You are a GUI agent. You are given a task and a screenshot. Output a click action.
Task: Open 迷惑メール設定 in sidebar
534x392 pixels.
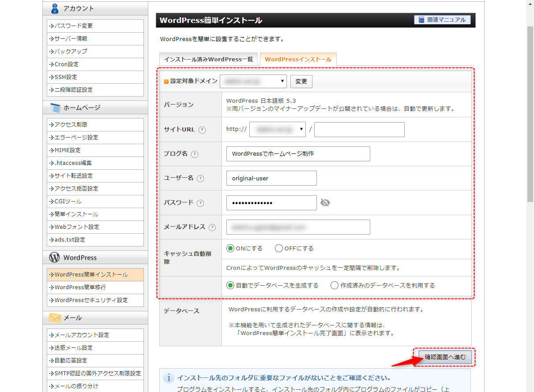tap(95, 348)
